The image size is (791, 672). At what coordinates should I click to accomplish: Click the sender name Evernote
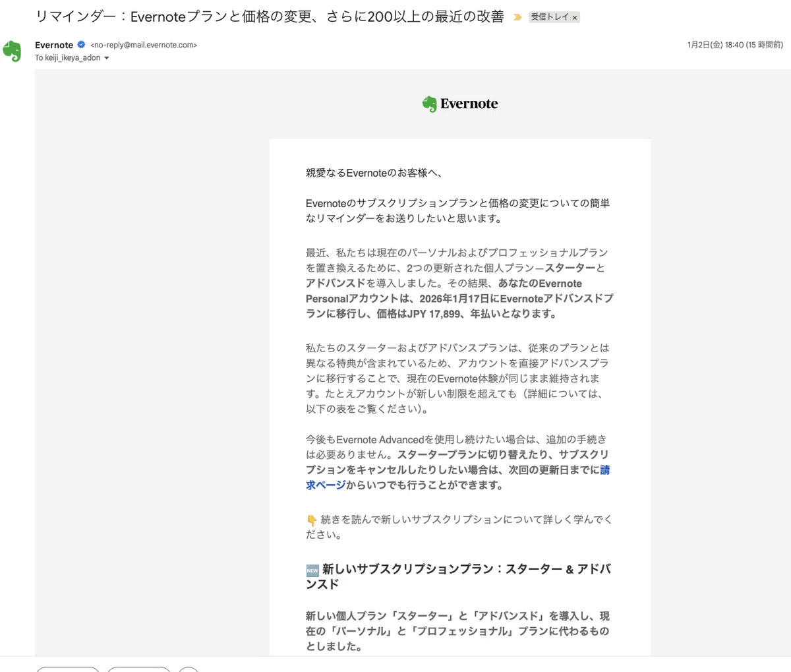54,45
